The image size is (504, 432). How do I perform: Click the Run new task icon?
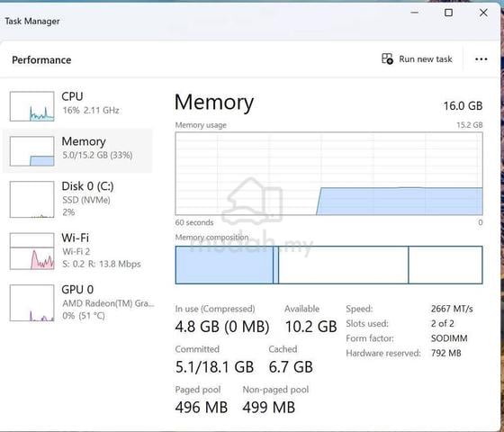[x=387, y=58]
